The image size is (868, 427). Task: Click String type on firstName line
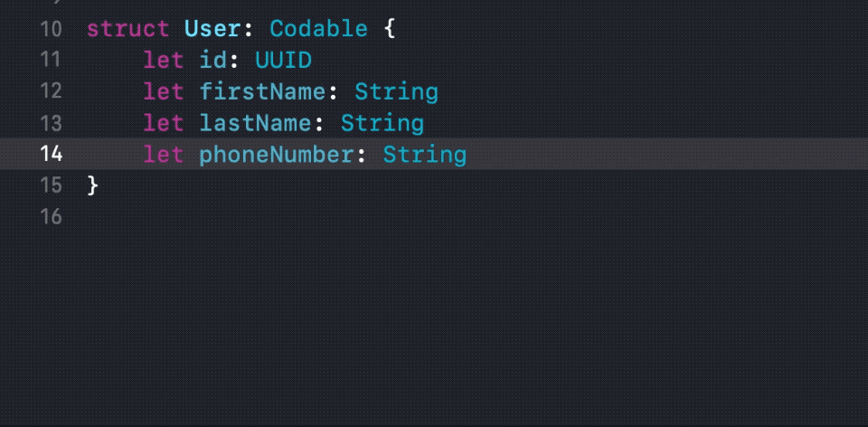(396, 91)
